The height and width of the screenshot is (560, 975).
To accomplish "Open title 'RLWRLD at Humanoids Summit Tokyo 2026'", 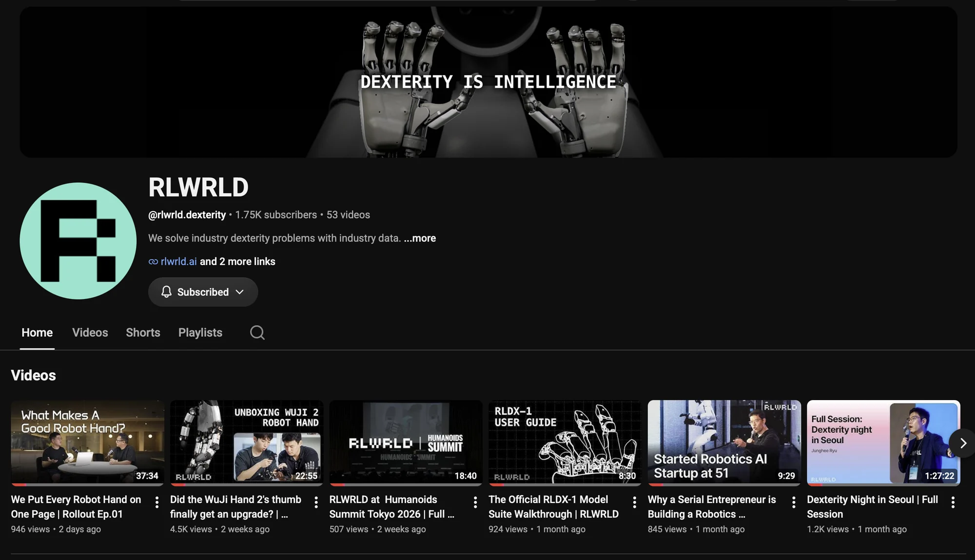I will click(x=392, y=507).
